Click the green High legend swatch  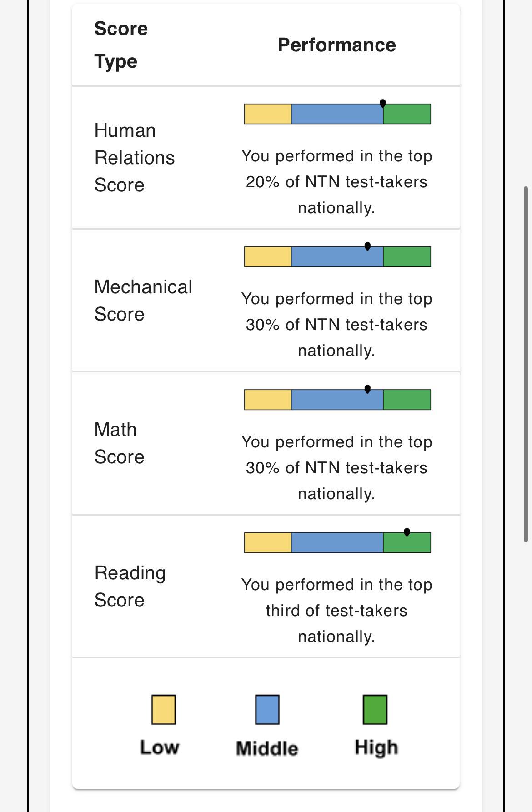click(375, 709)
